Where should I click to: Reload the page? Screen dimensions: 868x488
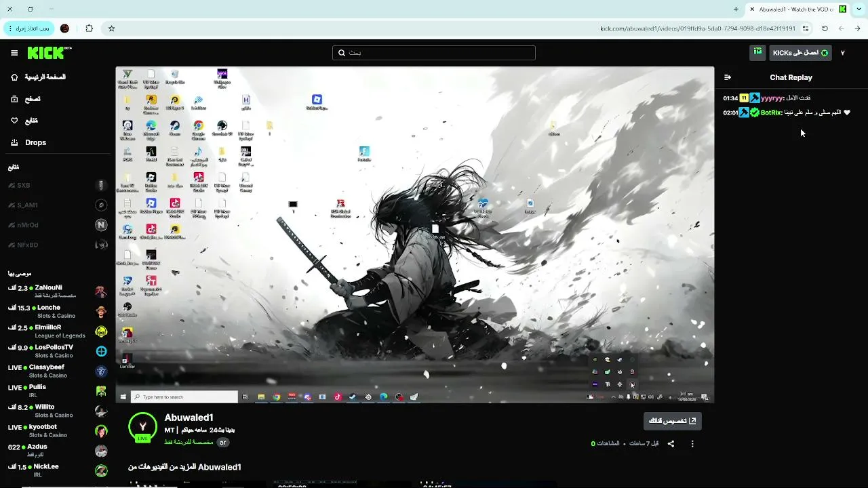(x=825, y=28)
